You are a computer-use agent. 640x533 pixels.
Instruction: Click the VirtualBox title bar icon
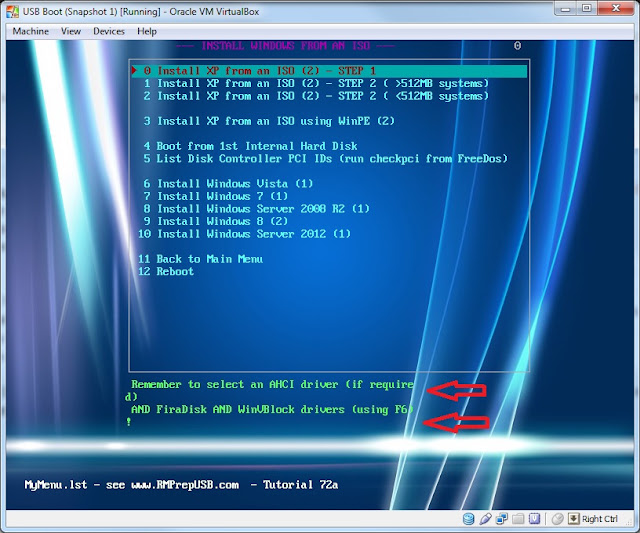[12, 11]
